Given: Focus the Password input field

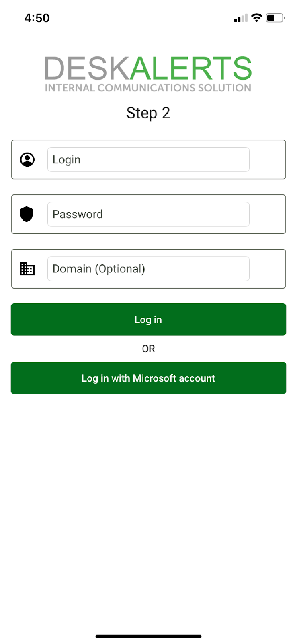Looking at the screenshot, I should pyautogui.click(x=148, y=214).
